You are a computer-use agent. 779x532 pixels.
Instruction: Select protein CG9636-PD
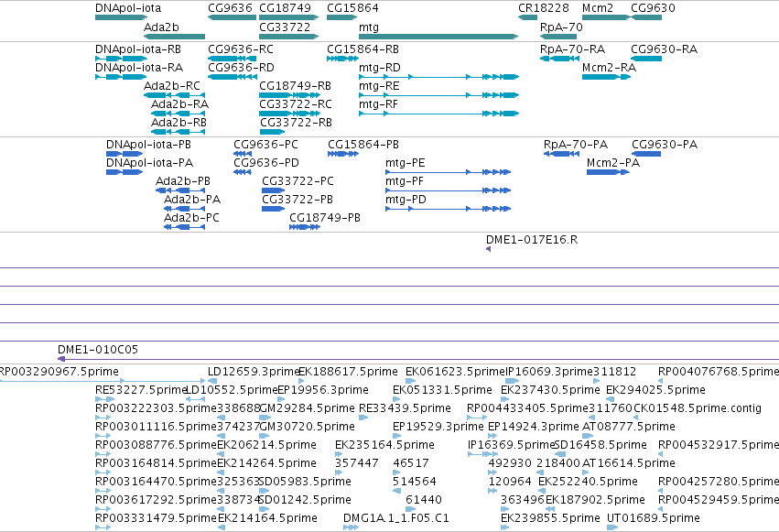(x=266, y=163)
